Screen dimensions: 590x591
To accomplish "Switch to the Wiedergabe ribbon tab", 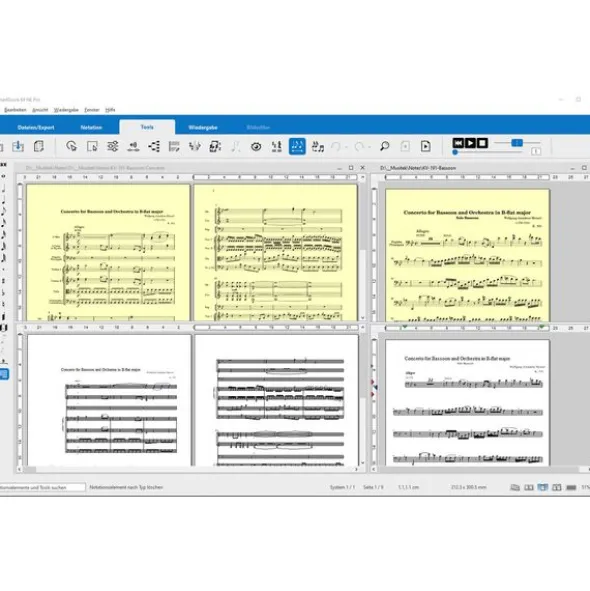I will pos(203,127).
